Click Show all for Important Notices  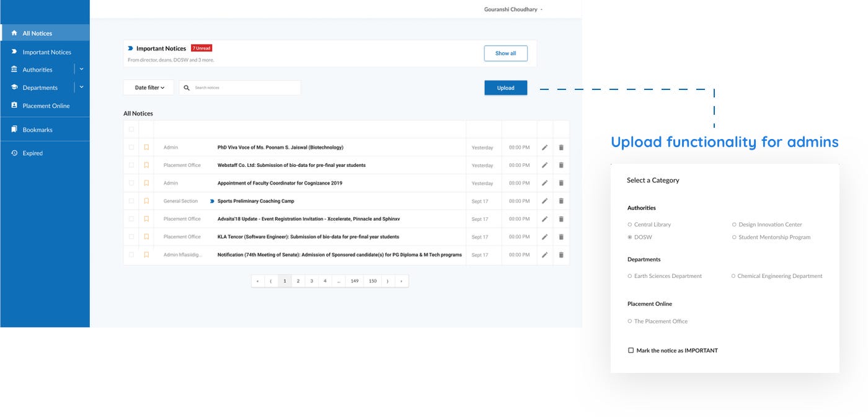[505, 53]
